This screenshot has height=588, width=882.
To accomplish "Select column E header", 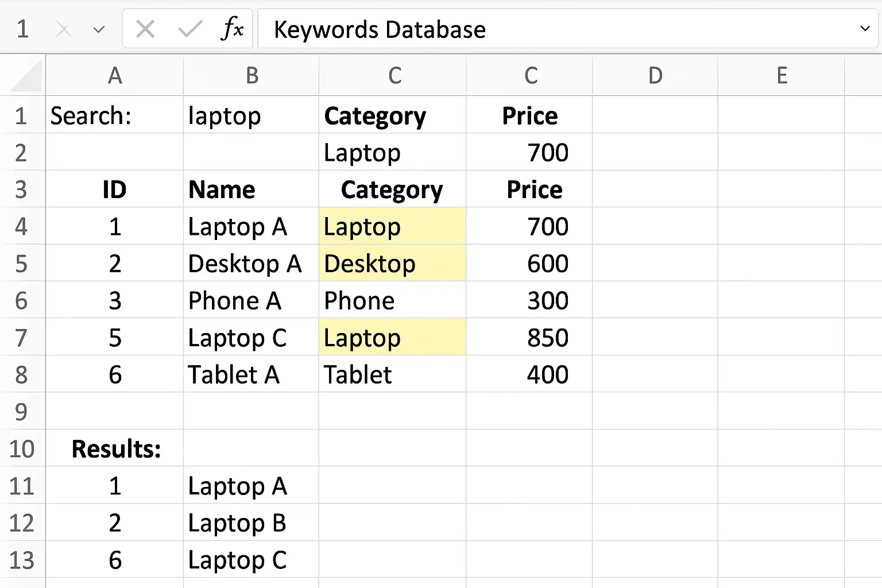I will click(x=782, y=75).
